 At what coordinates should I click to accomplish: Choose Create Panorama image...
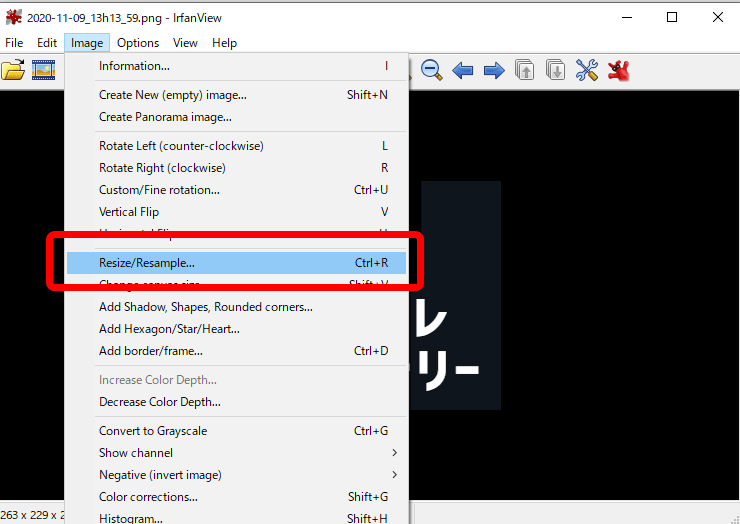[236, 117]
